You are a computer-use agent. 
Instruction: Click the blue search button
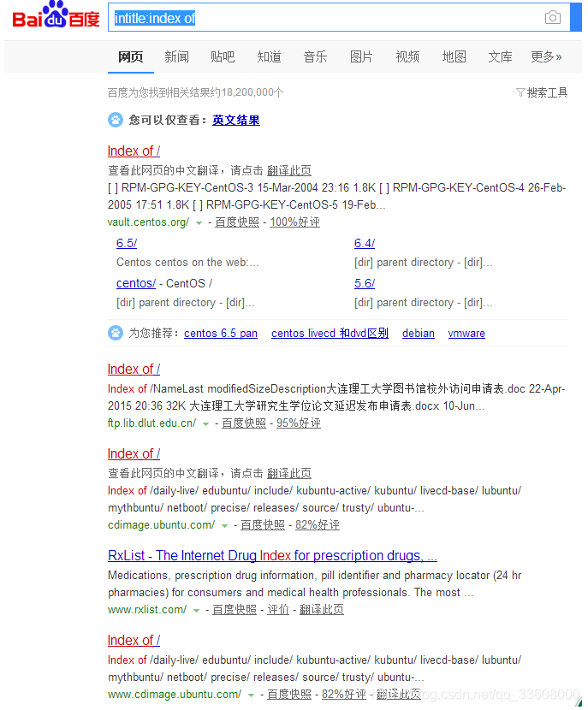tap(576, 17)
